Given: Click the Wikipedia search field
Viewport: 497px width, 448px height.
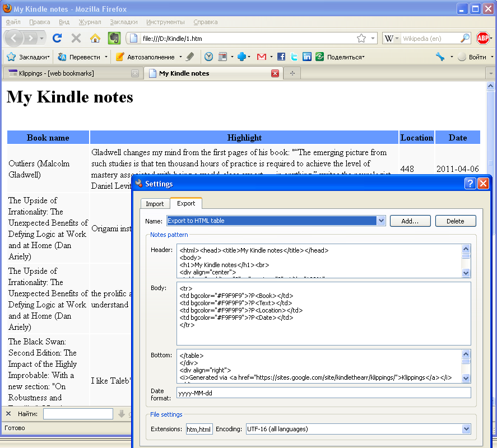Looking at the screenshot, I should tap(430, 38).
